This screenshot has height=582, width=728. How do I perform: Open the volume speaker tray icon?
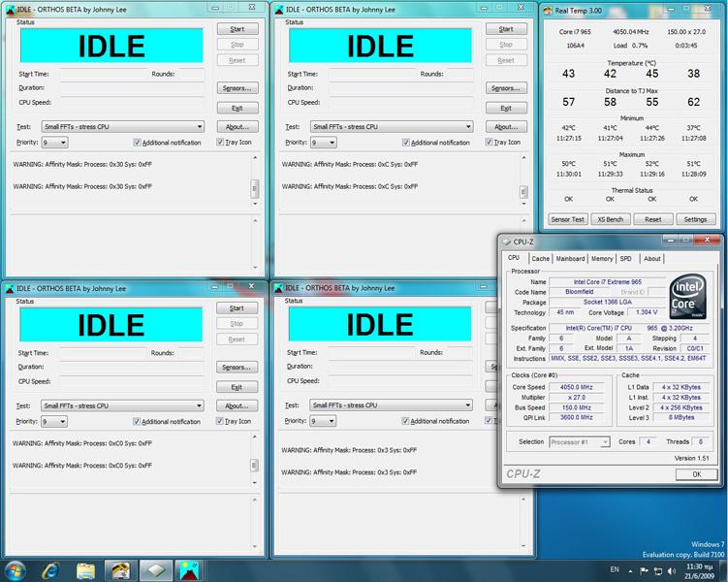(x=672, y=571)
